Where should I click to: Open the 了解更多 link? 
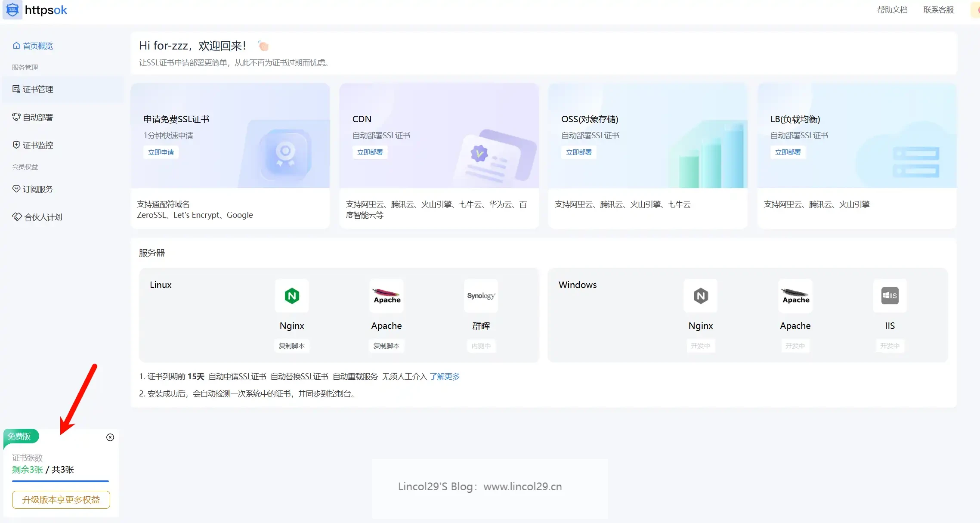pyautogui.click(x=445, y=377)
